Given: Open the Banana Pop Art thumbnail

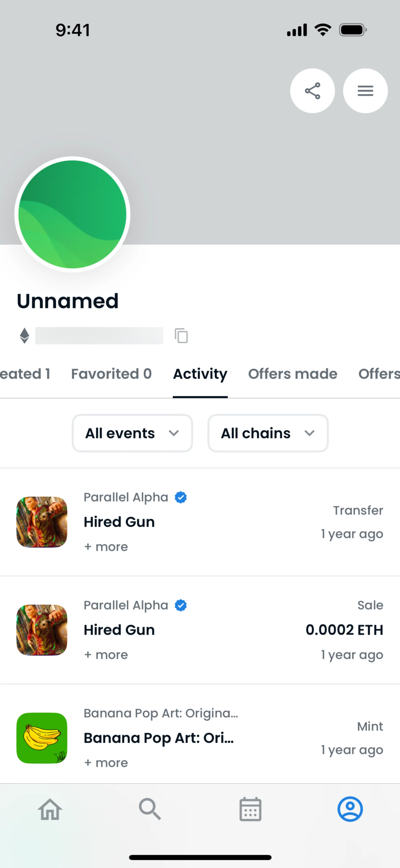Looking at the screenshot, I should [42, 738].
